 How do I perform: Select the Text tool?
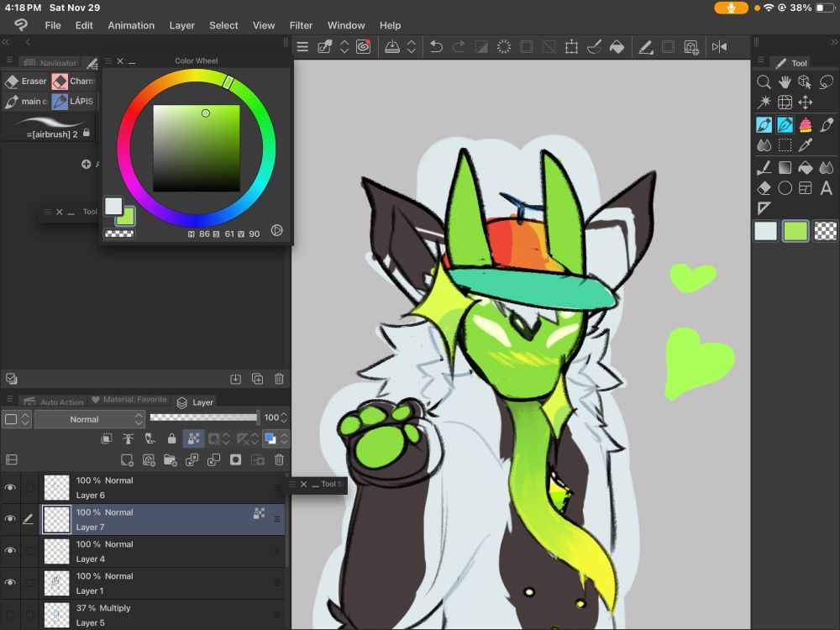point(827,188)
